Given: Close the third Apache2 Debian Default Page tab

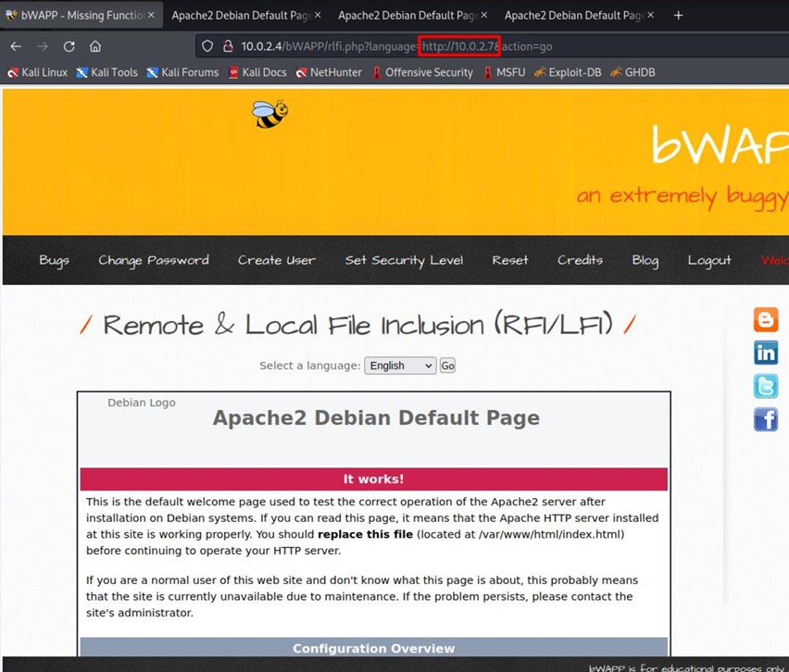Looking at the screenshot, I should coord(484,15).
